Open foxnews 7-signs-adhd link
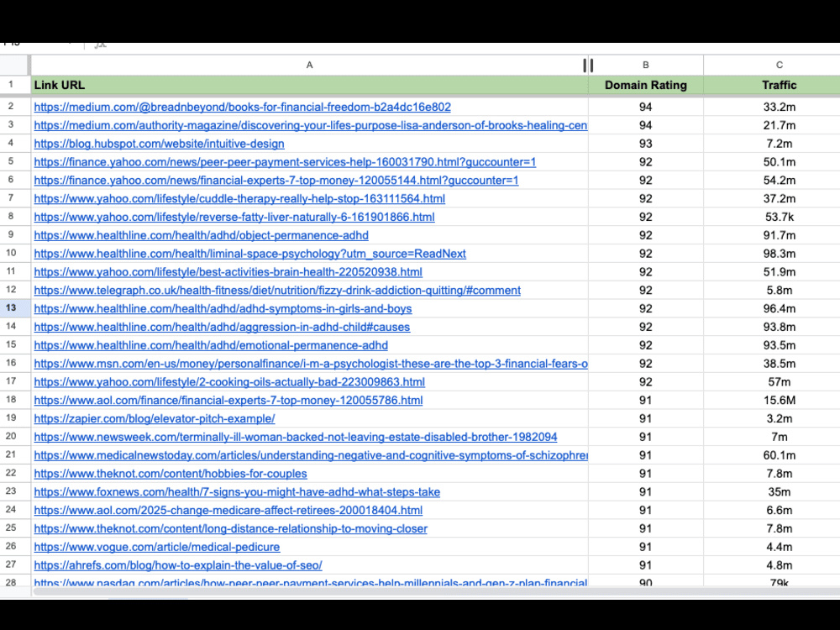 pos(237,491)
